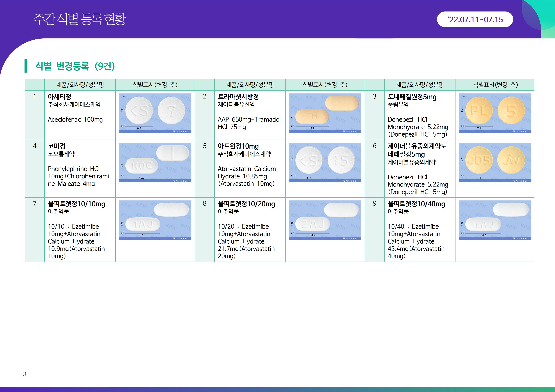Click the date range badge '22.07.11~07.15
This screenshot has height=392, width=555.
click(475, 19)
